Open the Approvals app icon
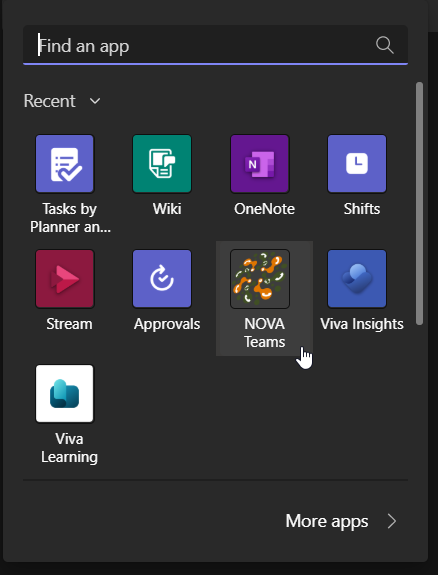 pyautogui.click(x=162, y=279)
